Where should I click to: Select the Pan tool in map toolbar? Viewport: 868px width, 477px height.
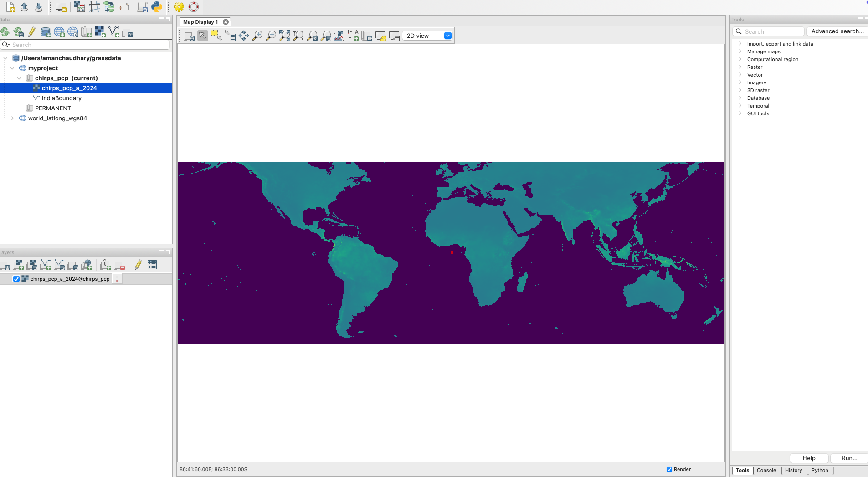pos(244,36)
